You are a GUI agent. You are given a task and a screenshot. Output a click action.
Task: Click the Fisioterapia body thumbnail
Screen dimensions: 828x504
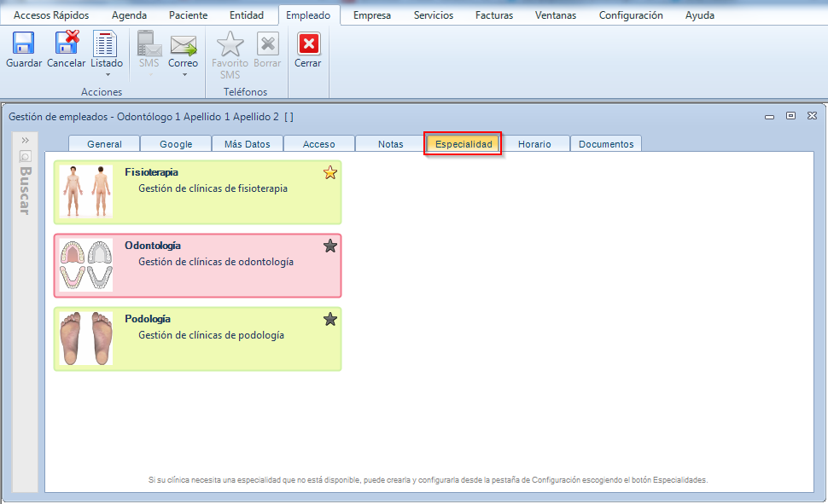pyautogui.click(x=86, y=191)
